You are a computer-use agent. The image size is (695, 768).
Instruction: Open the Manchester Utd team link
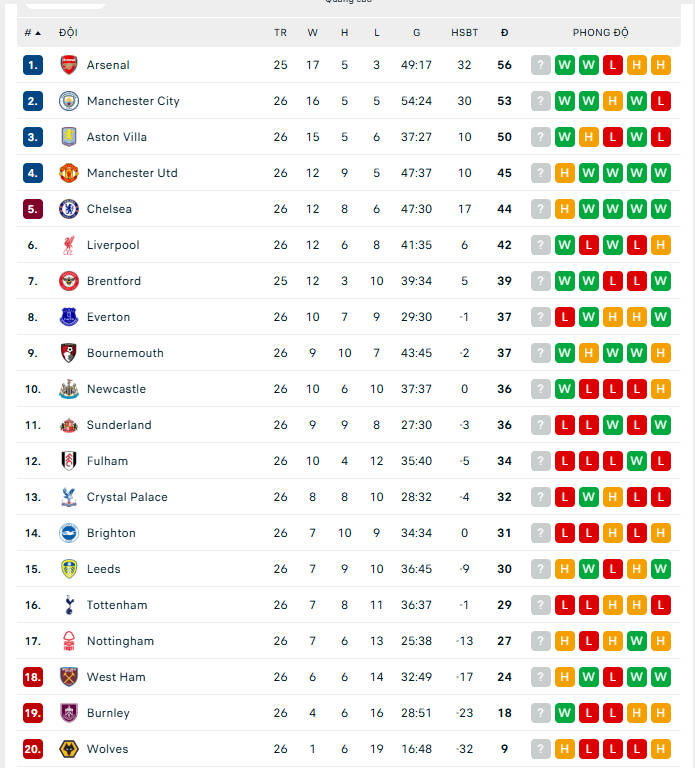(132, 173)
